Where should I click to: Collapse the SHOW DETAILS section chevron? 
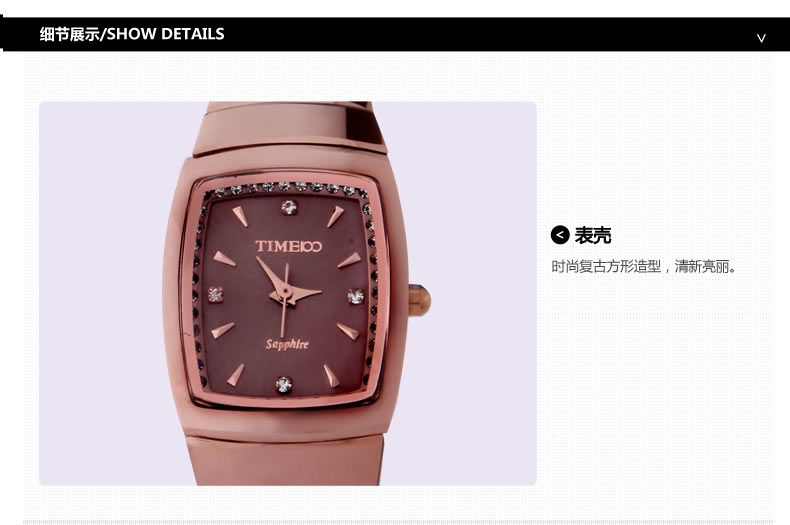coord(761,38)
